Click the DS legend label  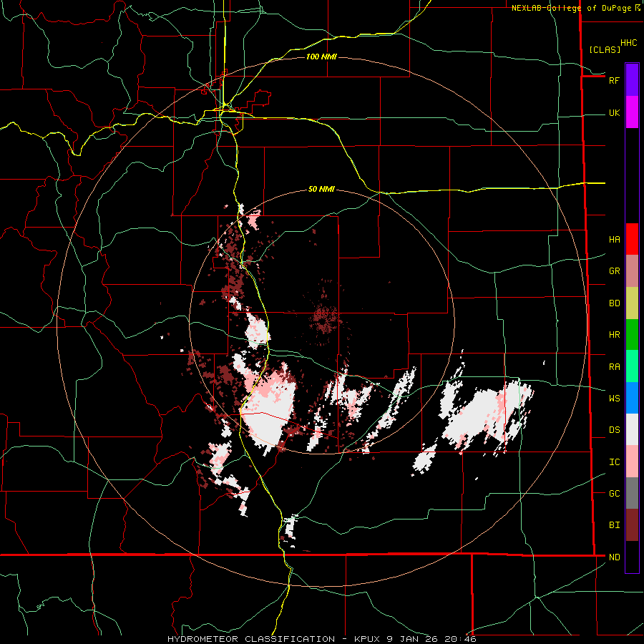coord(614,430)
